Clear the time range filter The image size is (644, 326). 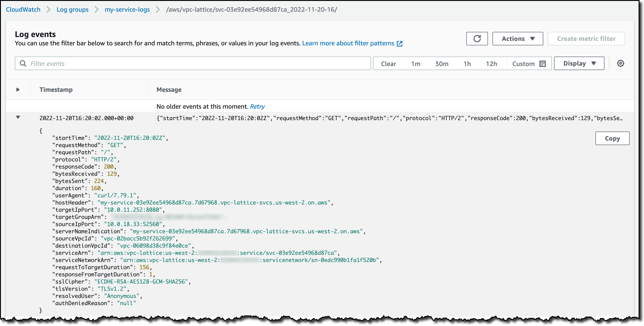(x=388, y=64)
